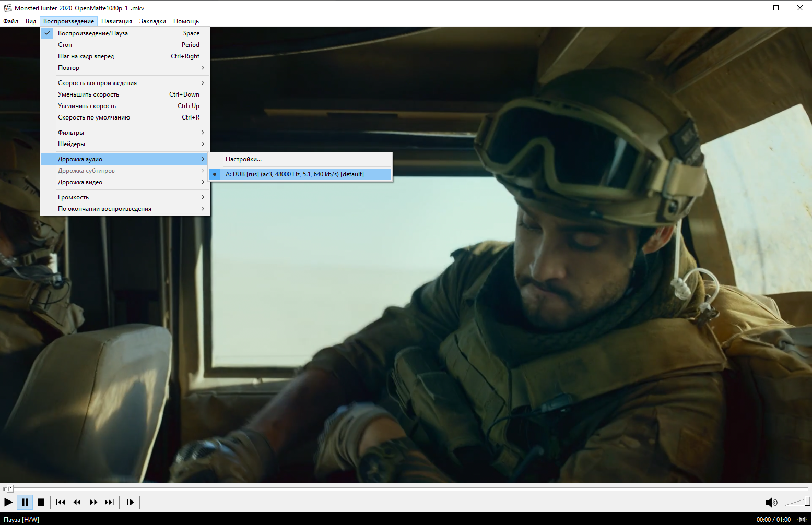Click the Play button in control bar
Viewport: 812px width, 525px height.
[8, 502]
